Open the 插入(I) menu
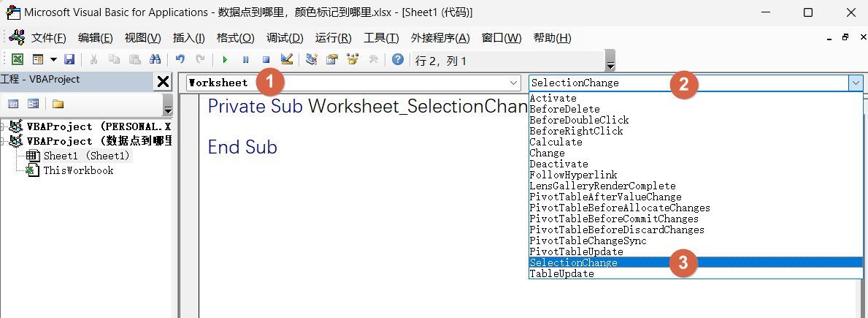This screenshot has width=868, height=318. click(188, 38)
